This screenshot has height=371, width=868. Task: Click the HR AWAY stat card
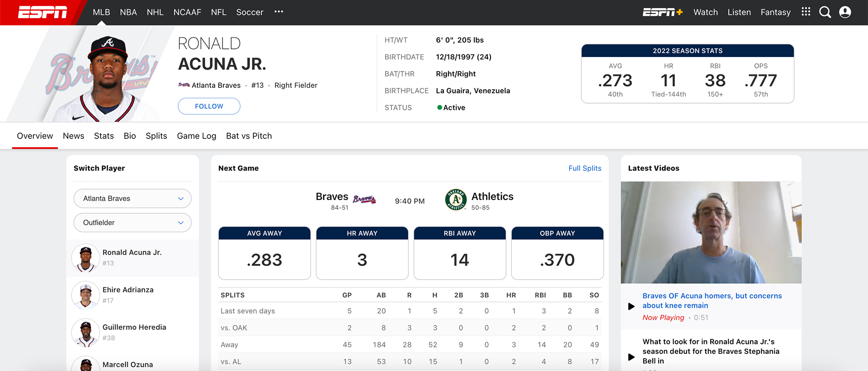click(x=362, y=253)
